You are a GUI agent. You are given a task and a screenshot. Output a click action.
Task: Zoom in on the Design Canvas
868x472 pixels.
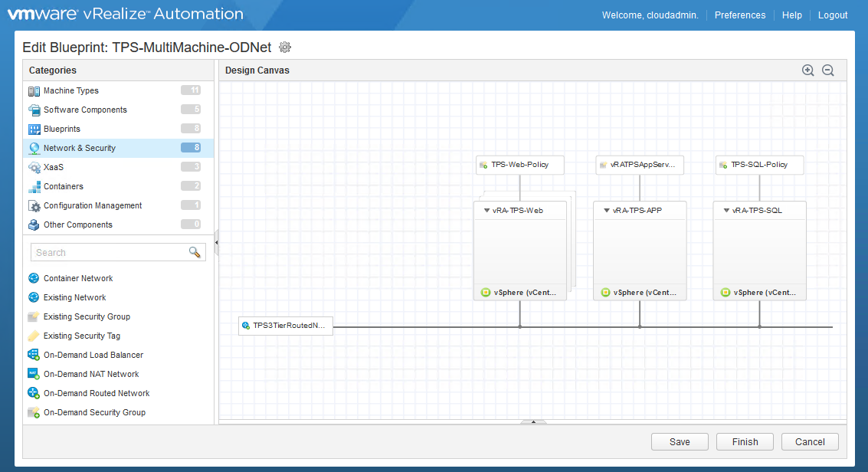click(807, 70)
